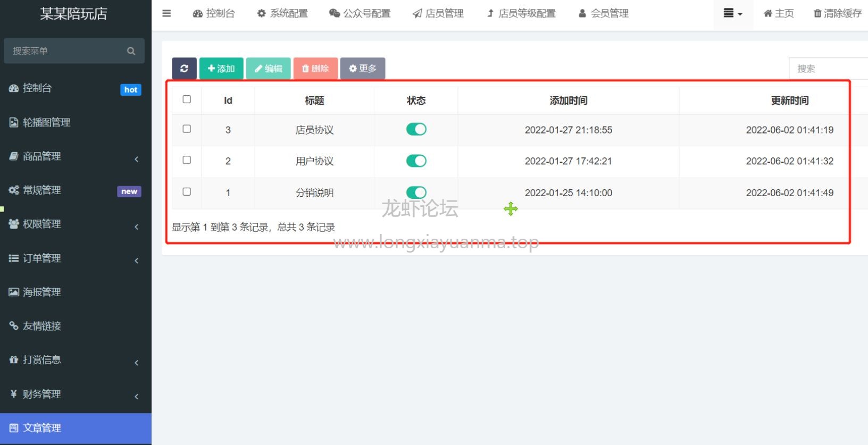Screen dimensions: 868x445
Task: Sort by the 更新时间 column header
Action: pos(790,100)
